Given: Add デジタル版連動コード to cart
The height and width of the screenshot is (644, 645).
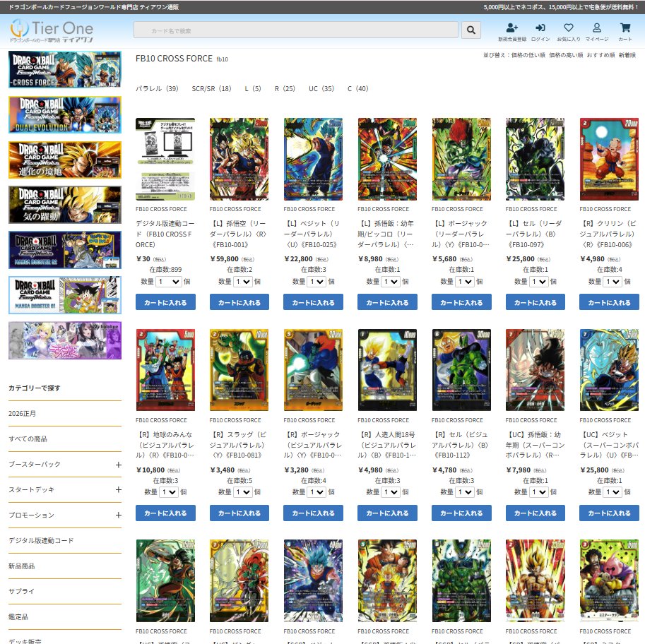Looking at the screenshot, I should [165, 302].
